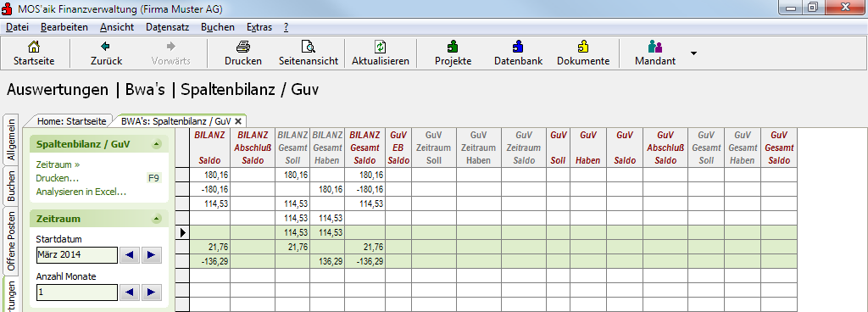Click the BILANZ Gesamt Haben header
Screen dimensions: 868x312
[x=327, y=148]
